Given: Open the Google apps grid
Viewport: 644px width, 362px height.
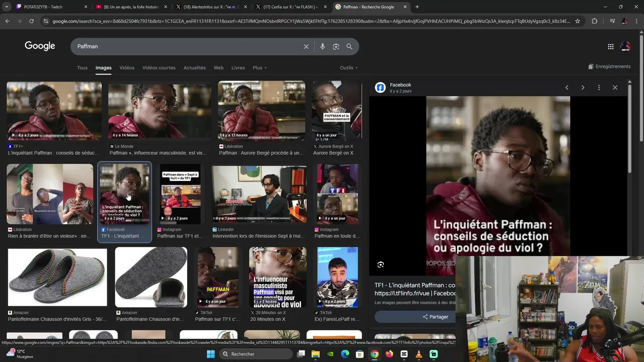Looking at the screenshot, I should pyautogui.click(x=610, y=46).
